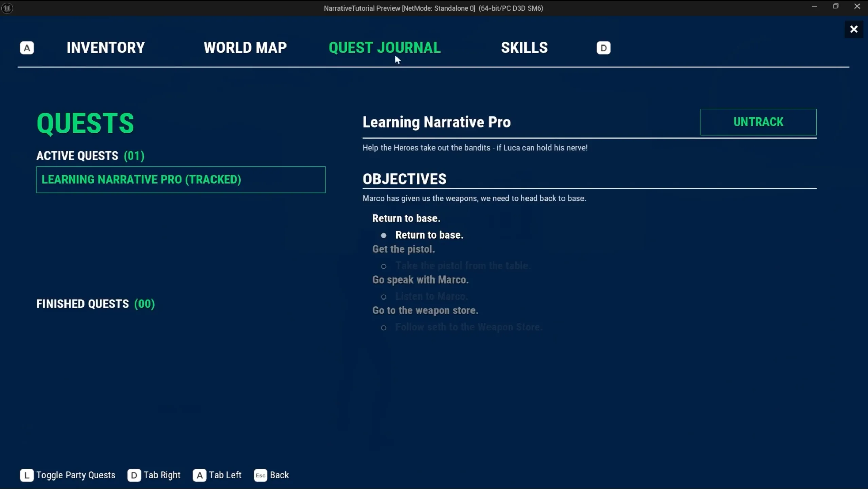The height and width of the screenshot is (489, 868).
Task: Select the Learning Narrative Pro (Tracked) quest
Action: tap(181, 179)
